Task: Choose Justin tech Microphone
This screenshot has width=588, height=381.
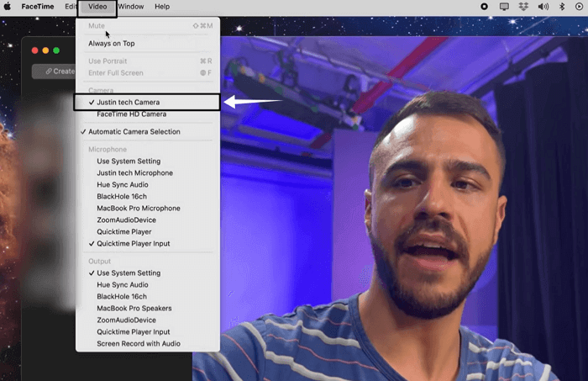Action: coord(148,172)
